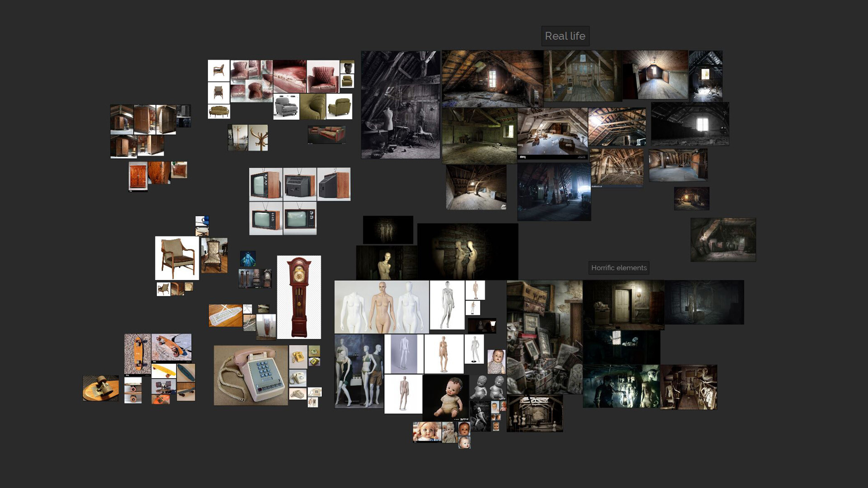Click the "Horrific elements" text label

[618, 267]
